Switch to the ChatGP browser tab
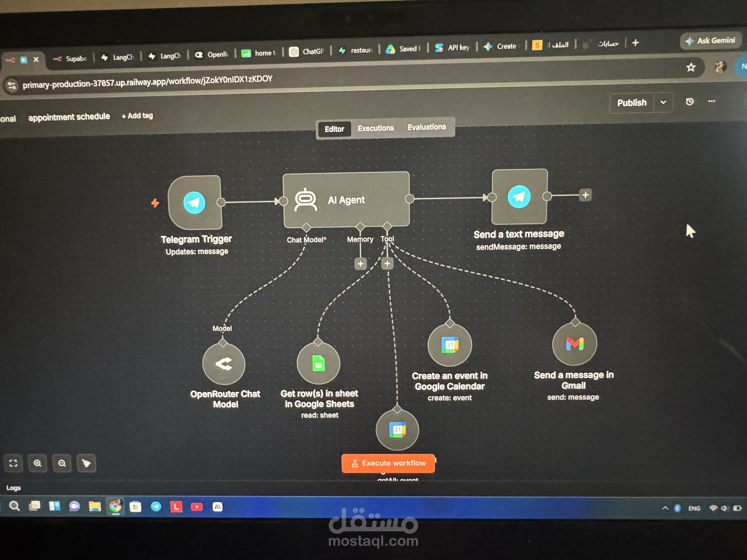Image resolution: width=747 pixels, height=560 pixels. coord(307,52)
